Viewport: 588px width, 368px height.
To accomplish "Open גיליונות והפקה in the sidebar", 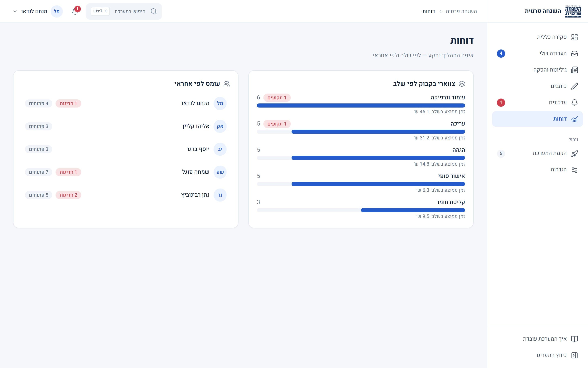I will (537, 70).
